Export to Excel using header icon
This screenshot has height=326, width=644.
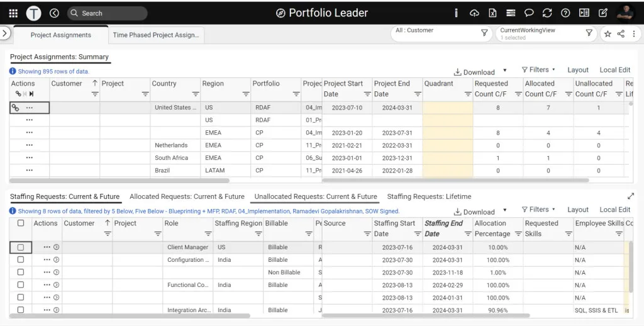(x=492, y=13)
